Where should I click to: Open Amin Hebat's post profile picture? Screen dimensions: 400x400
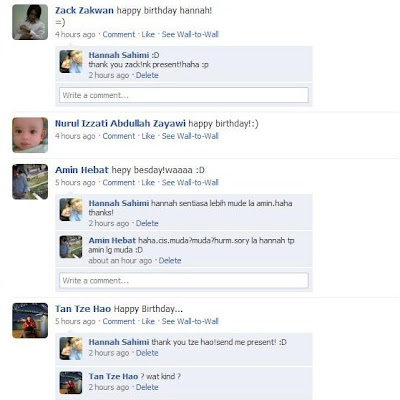click(x=30, y=182)
